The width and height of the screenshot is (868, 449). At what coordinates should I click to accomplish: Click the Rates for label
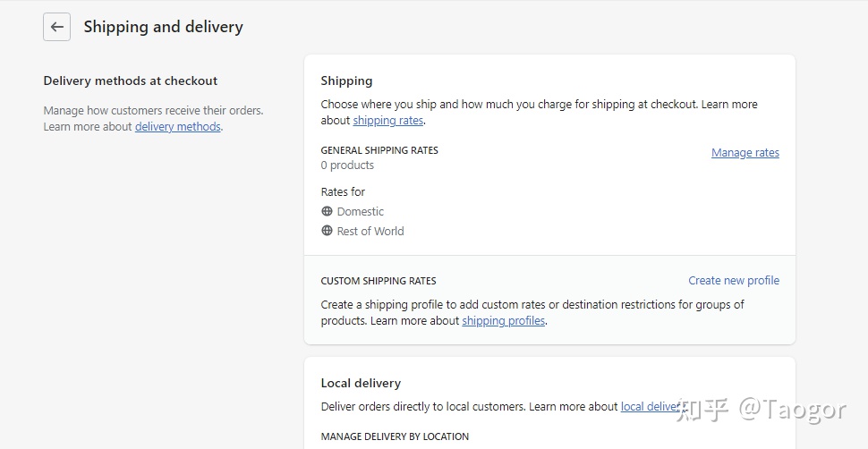(x=343, y=191)
